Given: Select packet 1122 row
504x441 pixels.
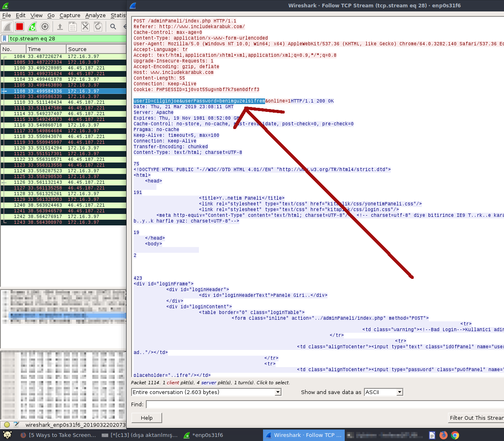Looking at the screenshot, I should tap(64, 159).
